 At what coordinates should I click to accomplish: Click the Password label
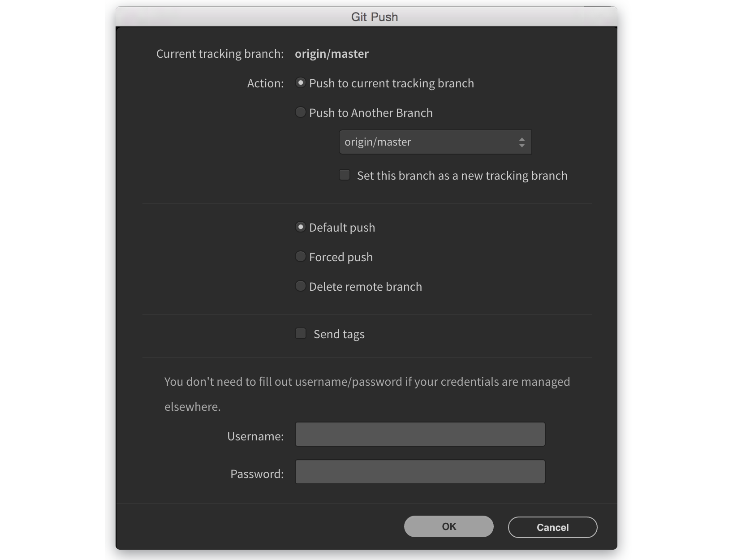[256, 474]
